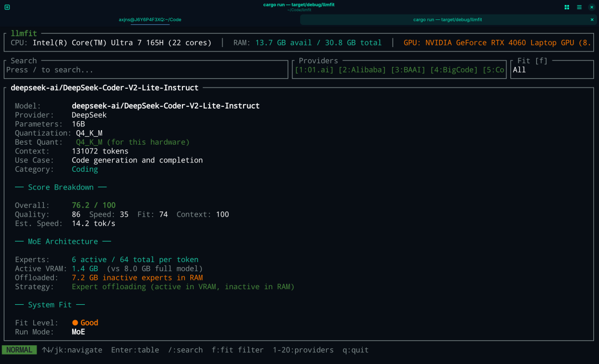The width and height of the screenshot is (599, 364).
Task: Click the 'f:fit filter' hint
Action: [237, 350]
